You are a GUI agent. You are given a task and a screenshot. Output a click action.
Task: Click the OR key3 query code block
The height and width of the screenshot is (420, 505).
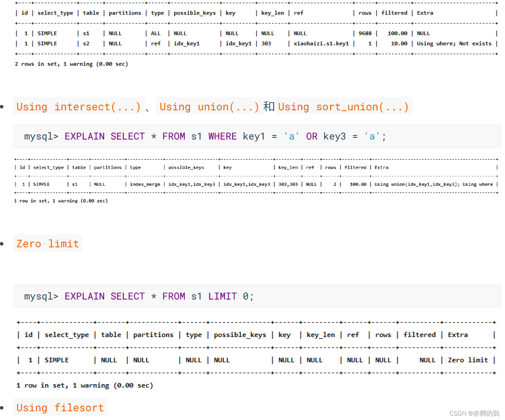click(x=257, y=136)
